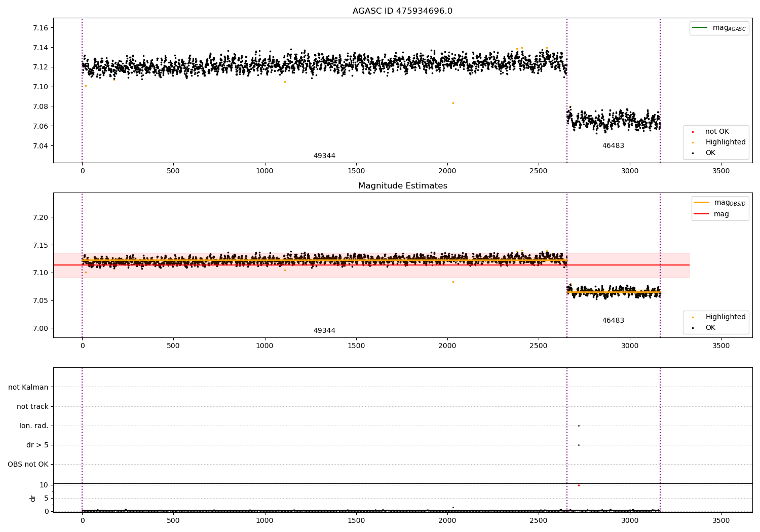The image size is (760, 532).
Task: Select the orange mag OBSID legend line
Action: [x=702, y=203]
